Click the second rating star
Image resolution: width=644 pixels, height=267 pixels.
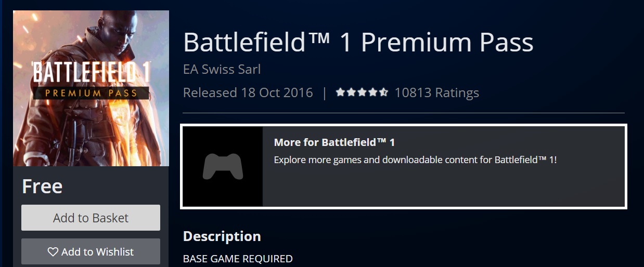(x=351, y=93)
